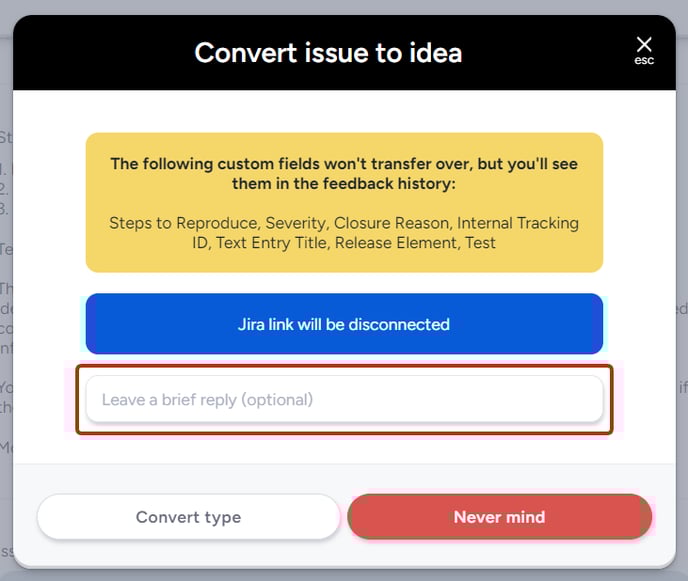Click the black dialog header bar

coord(344,53)
